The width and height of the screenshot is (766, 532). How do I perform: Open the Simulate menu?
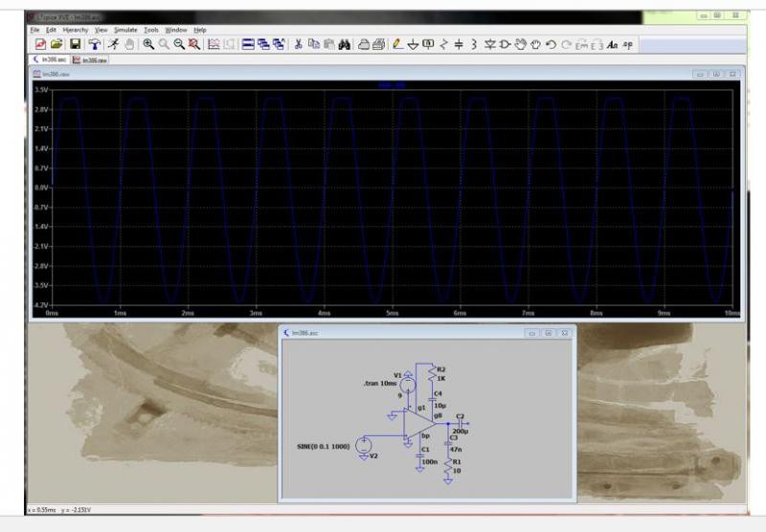(x=125, y=30)
